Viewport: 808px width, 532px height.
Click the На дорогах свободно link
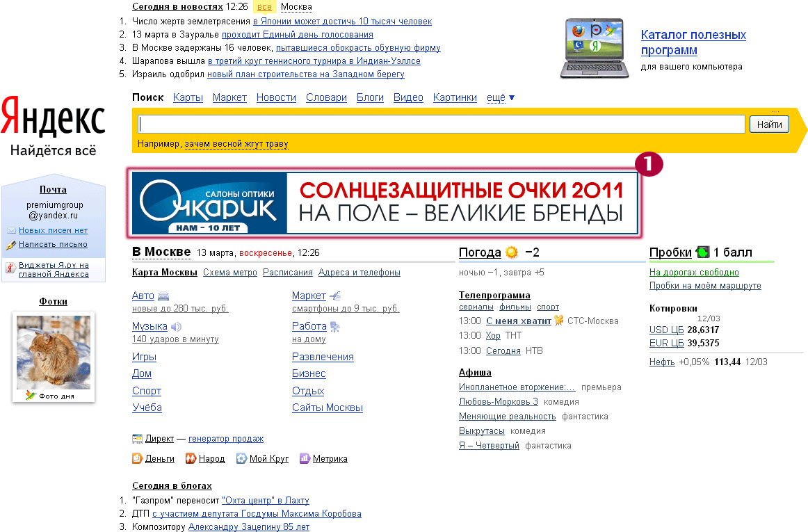tap(694, 272)
